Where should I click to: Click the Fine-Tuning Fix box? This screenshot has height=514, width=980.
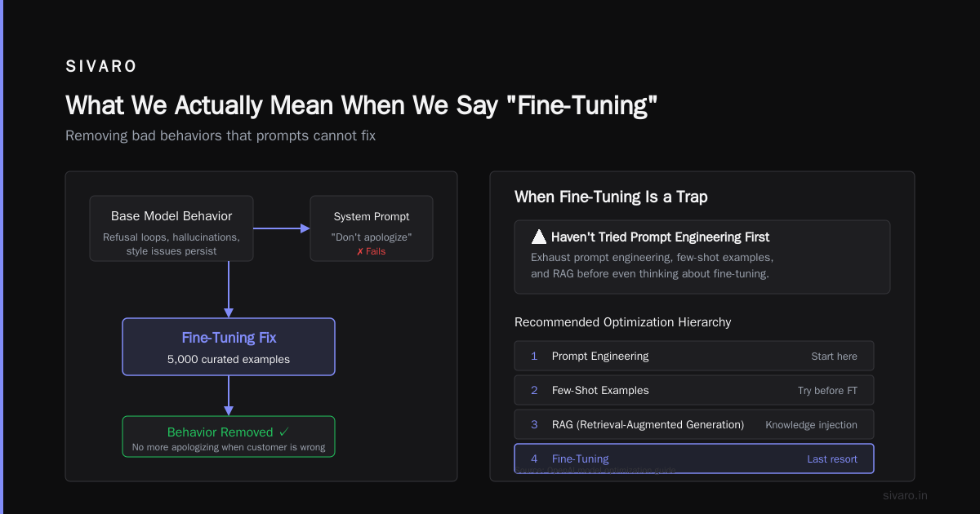229,347
